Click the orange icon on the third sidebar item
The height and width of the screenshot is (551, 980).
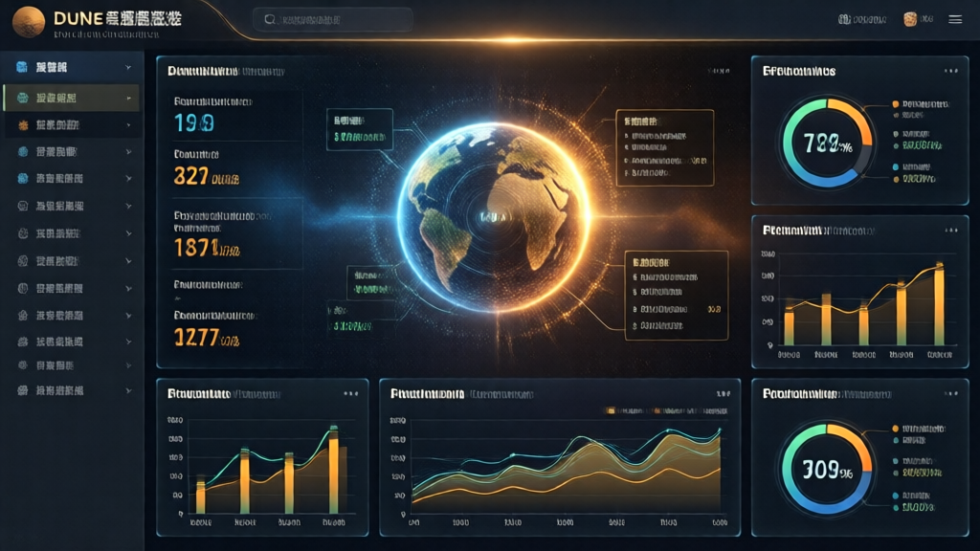[x=22, y=125]
